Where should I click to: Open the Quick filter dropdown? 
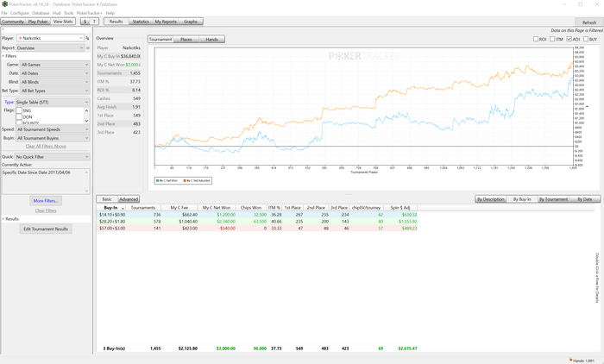(x=52, y=157)
